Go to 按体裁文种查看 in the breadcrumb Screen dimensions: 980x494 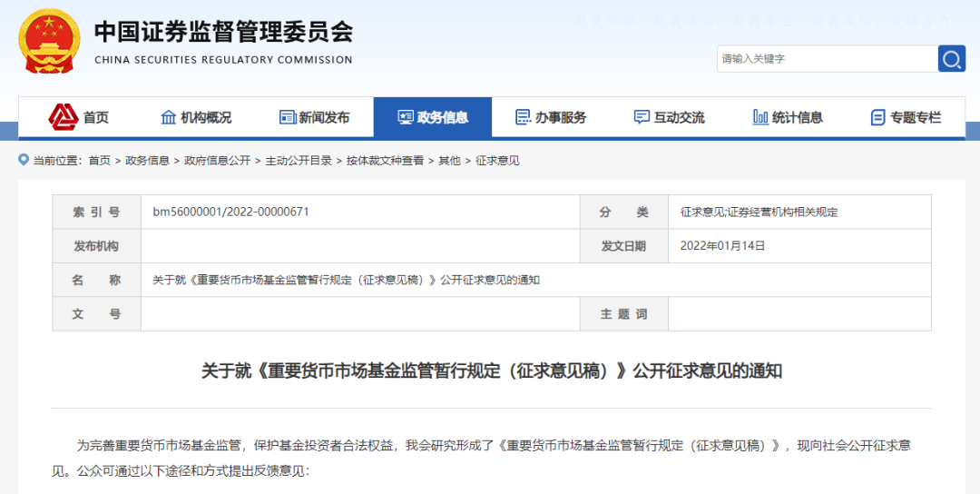click(x=385, y=161)
